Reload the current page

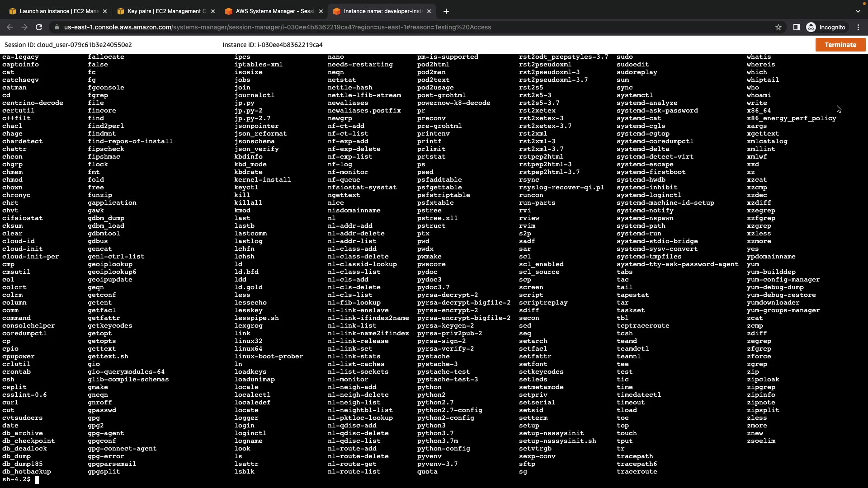(x=39, y=27)
